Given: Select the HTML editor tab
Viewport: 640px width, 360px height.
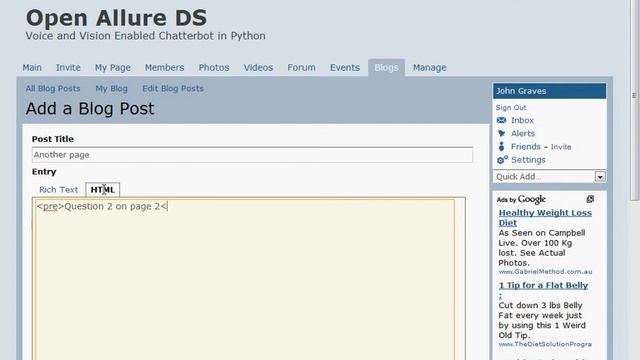Looking at the screenshot, I should click(102, 190).
